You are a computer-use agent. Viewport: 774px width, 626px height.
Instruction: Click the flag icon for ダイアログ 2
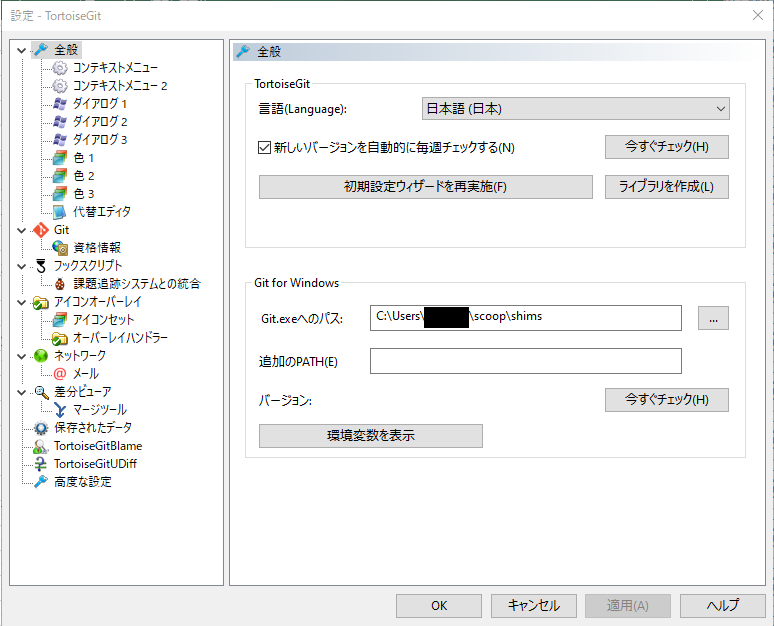60,121
